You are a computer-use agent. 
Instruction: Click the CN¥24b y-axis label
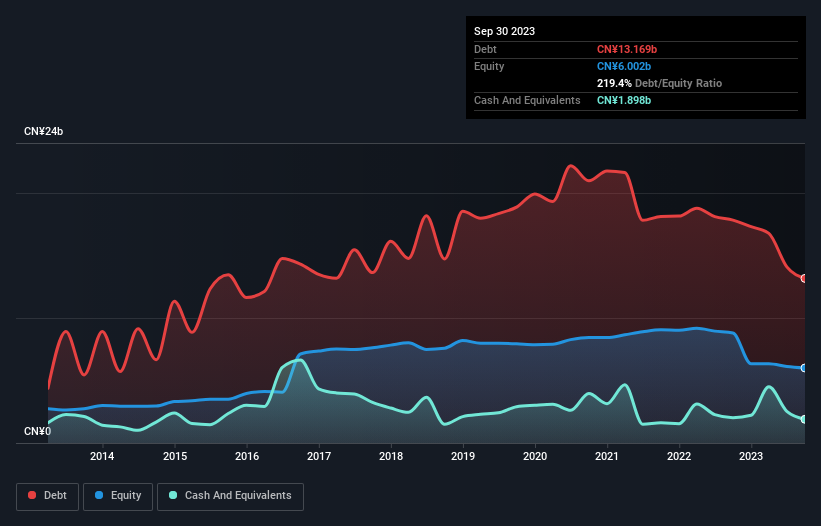(x=43, y=131)
